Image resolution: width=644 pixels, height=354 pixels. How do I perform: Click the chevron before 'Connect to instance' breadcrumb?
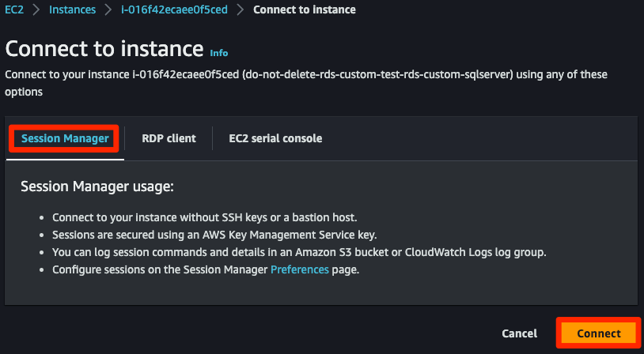tap(241, 9)
